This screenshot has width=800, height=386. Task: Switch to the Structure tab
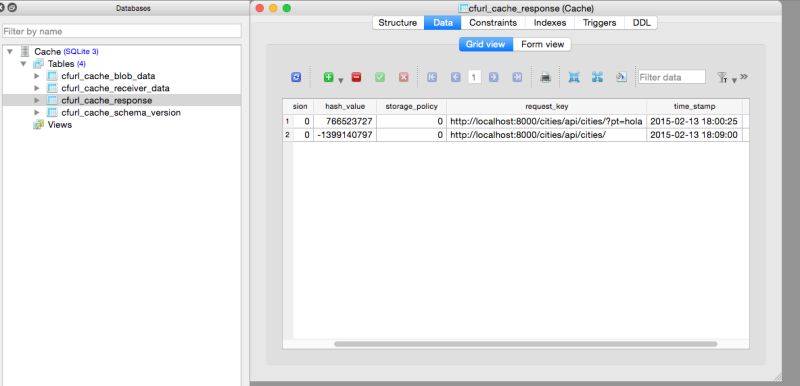click(x=397, y=22)
